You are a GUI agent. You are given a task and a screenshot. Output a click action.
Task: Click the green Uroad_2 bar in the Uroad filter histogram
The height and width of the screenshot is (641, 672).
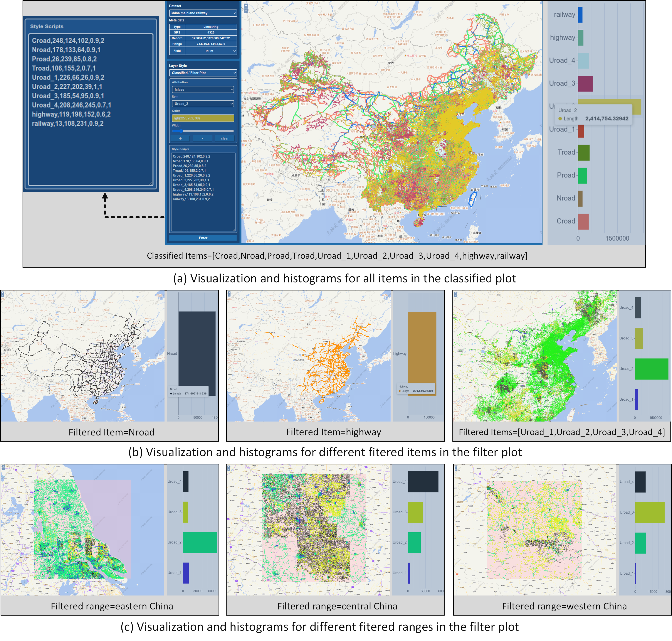click(651, 369)
